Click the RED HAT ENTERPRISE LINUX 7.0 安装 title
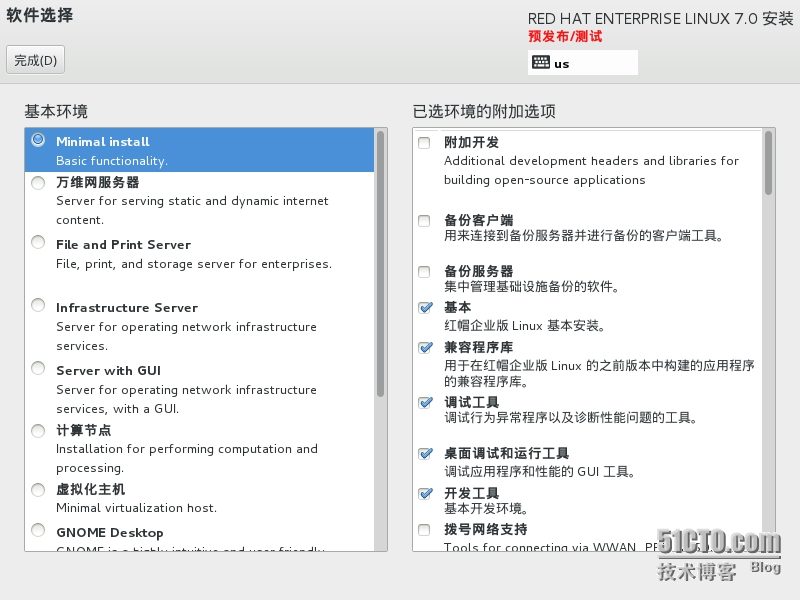The width and height of the screenshot is (800, 600). click(660, 18)
